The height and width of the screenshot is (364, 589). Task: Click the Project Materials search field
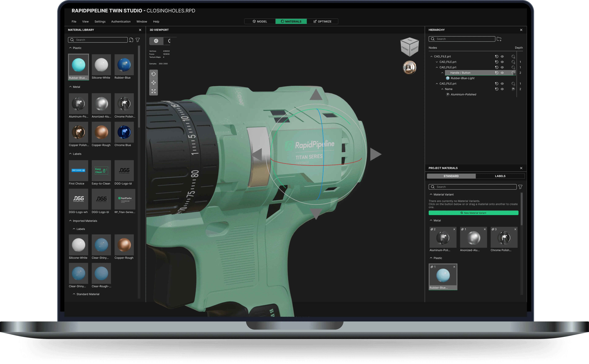point(473,187)
